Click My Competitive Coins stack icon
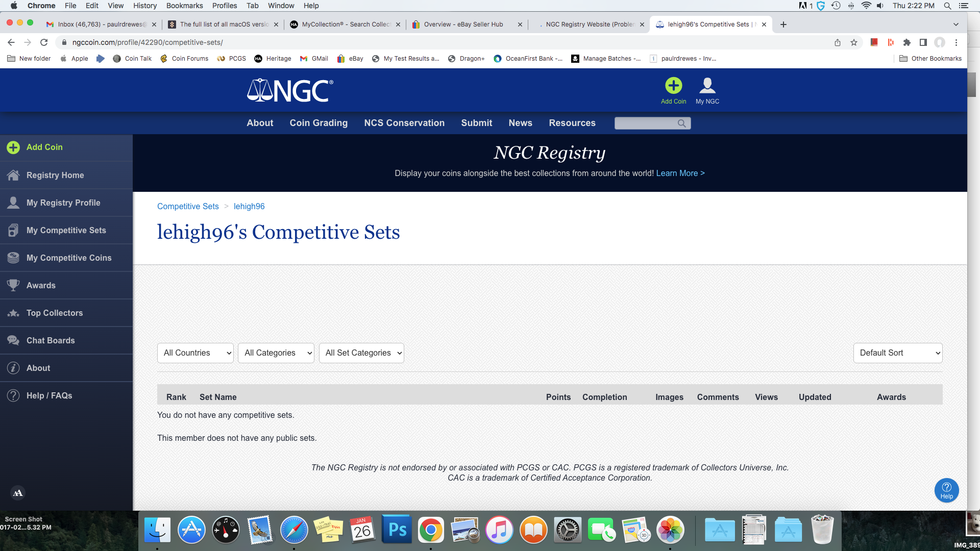This screenshot has width=980, height=551. tap(13, 258)
